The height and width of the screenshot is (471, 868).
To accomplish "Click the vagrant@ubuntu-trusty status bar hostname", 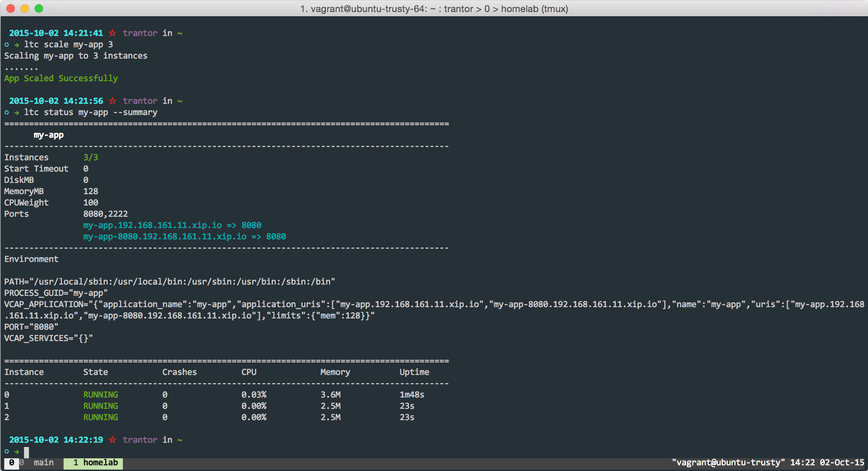I will click(x=728, y=463).
